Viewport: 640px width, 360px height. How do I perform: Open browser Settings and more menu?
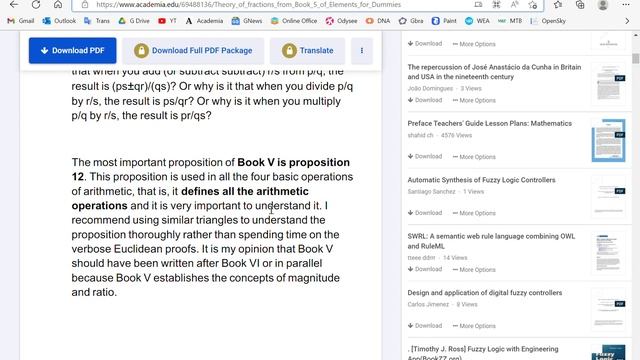click(x=626, y=4)
